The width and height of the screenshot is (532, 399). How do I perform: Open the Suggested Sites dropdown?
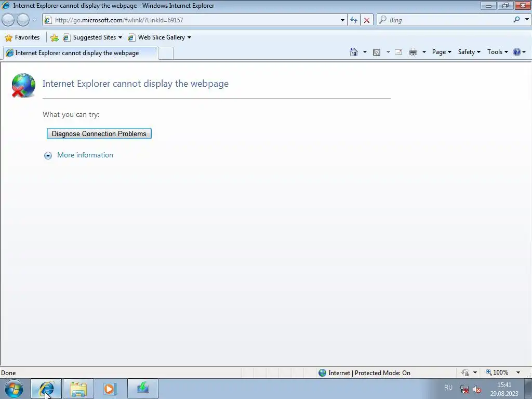click(x=92, y=37)
